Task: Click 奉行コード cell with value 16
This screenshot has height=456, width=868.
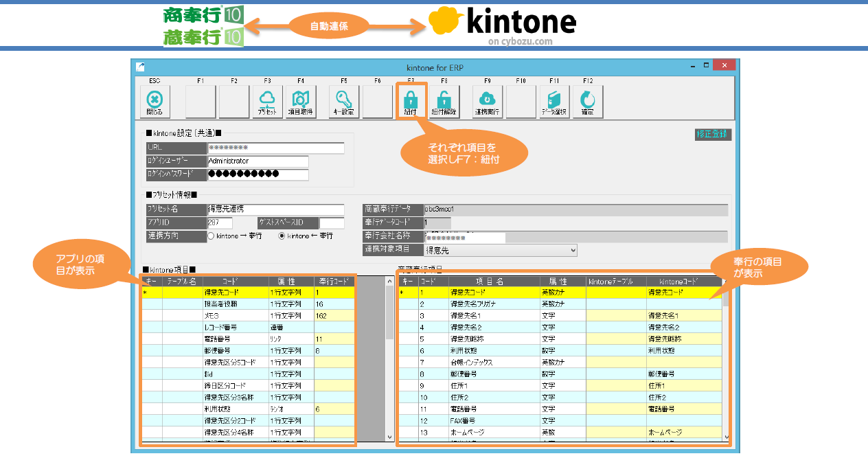Action: 334,304
